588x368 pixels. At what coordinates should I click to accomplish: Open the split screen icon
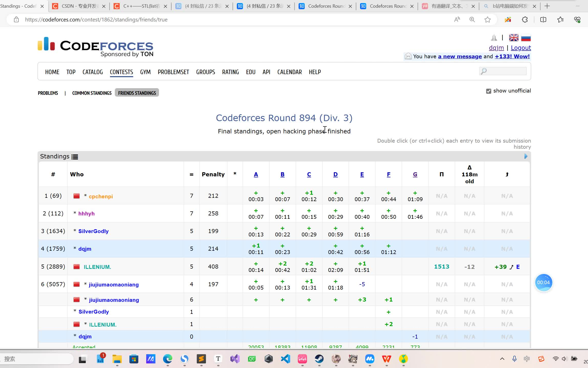[543, 20]
